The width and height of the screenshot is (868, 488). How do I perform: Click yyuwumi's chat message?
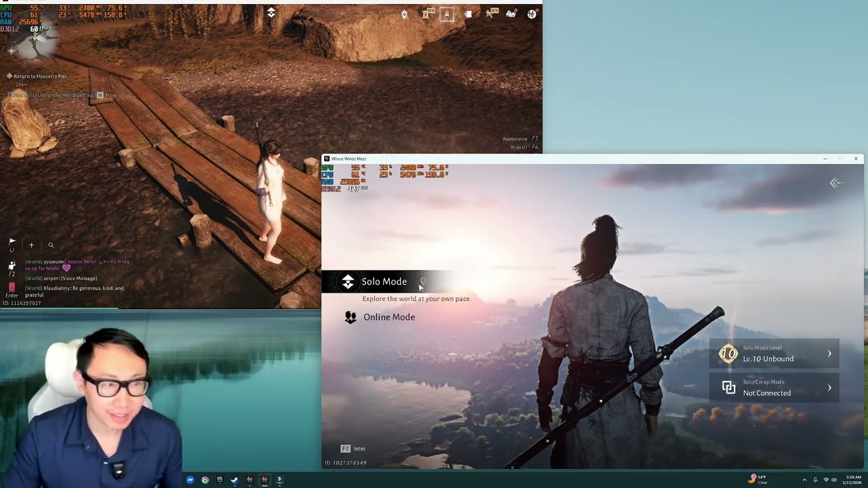coord(77,265)
